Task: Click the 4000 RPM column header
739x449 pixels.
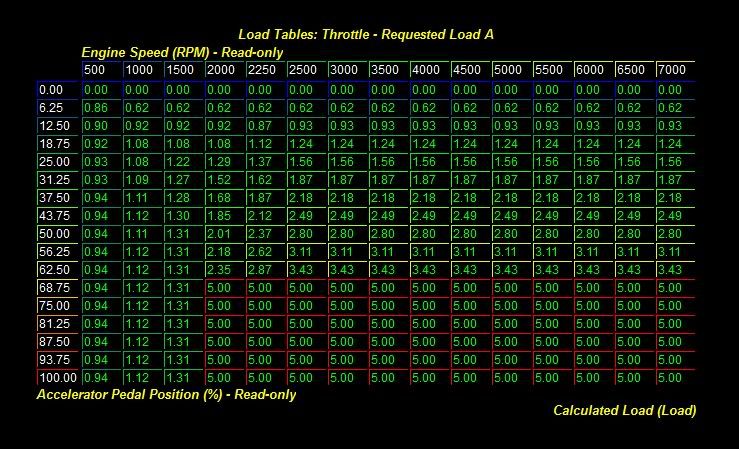Action: tap(429, 70)
